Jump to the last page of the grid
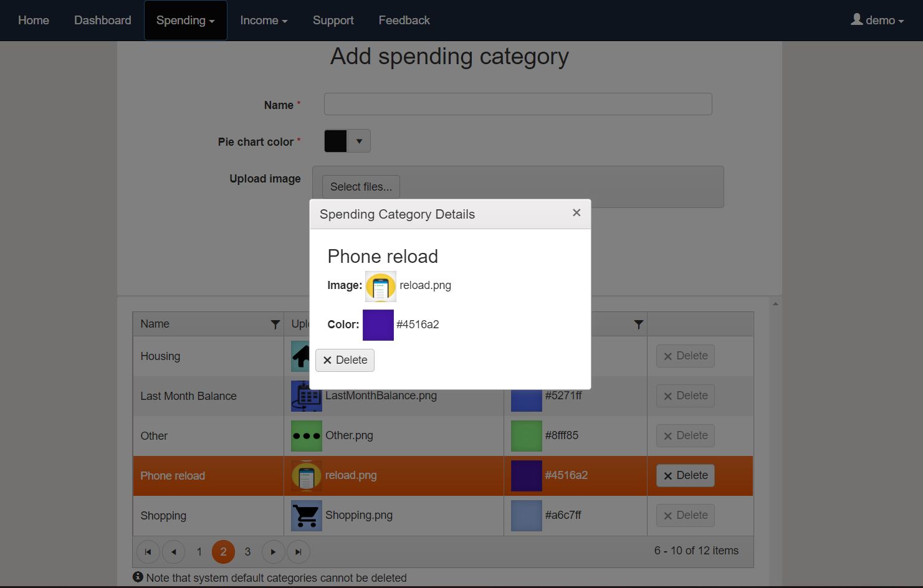This screenshot has width=923, height=588. tap(299, 552)
